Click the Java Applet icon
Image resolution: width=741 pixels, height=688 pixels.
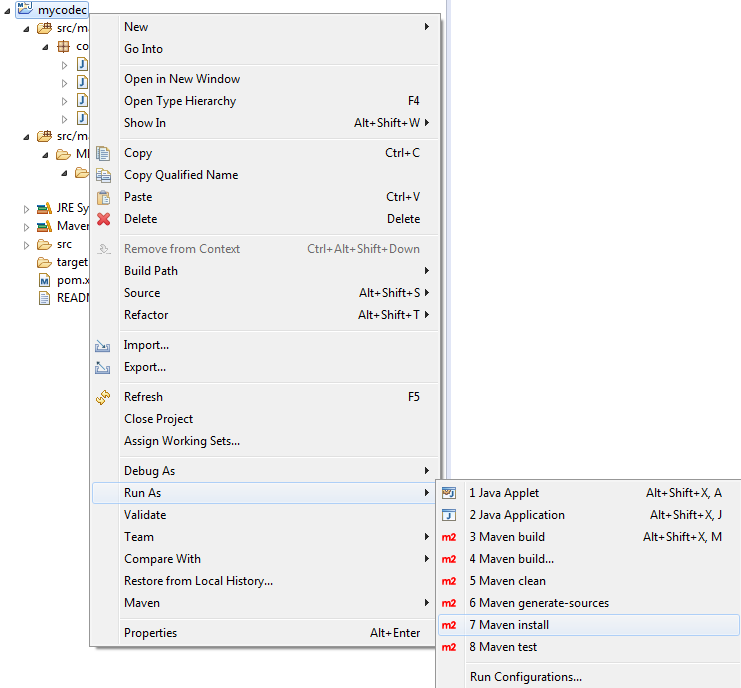click(x=449, y=493)
